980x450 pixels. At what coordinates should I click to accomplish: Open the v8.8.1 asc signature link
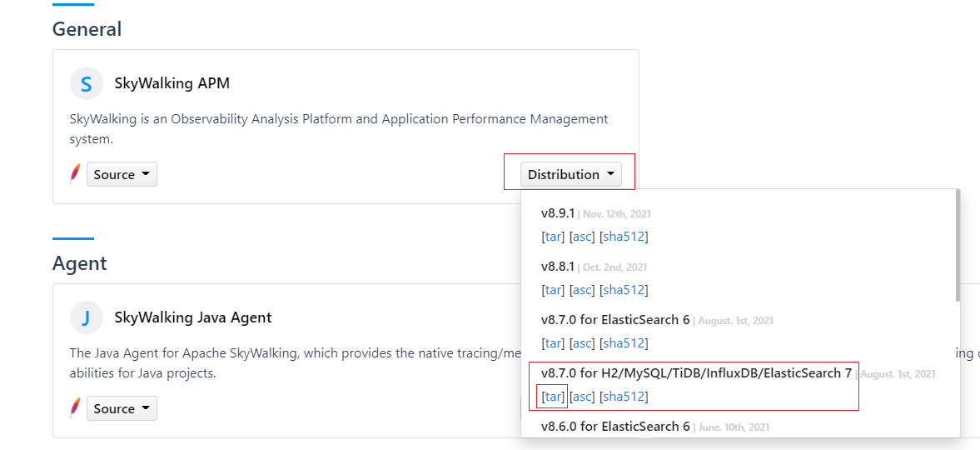[x=583, y=290]
